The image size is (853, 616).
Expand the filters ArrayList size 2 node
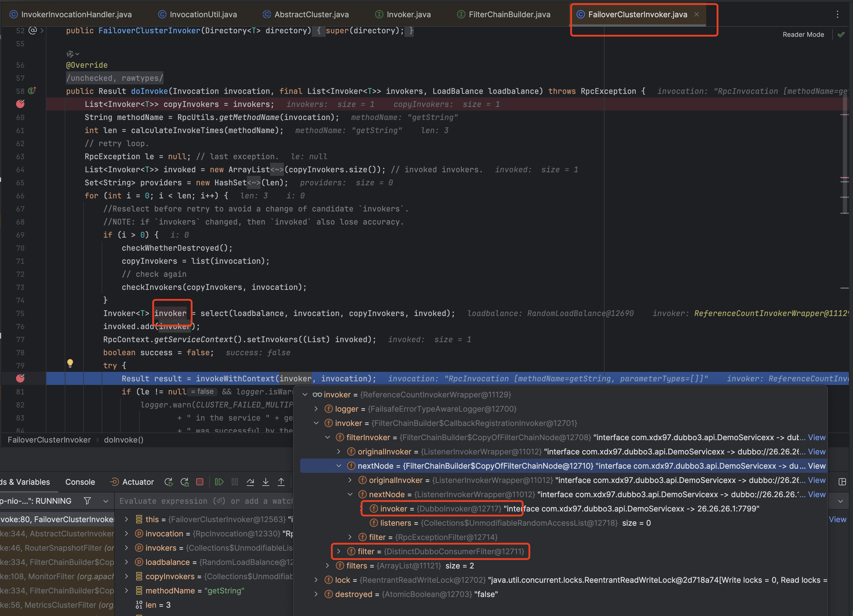[328, 566]
